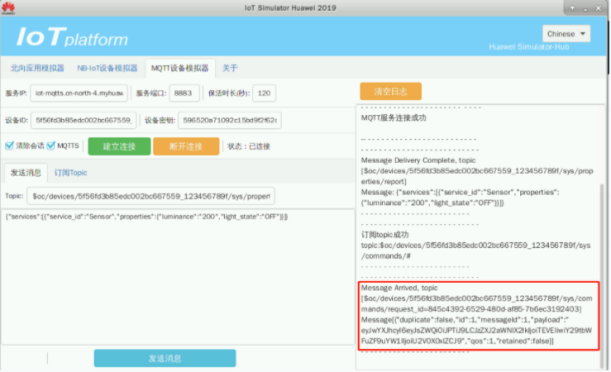The width and height of the screenshot is (611, 372).
Task: Click the 设备密钥 input field
Action: click(x=230, y=120)
